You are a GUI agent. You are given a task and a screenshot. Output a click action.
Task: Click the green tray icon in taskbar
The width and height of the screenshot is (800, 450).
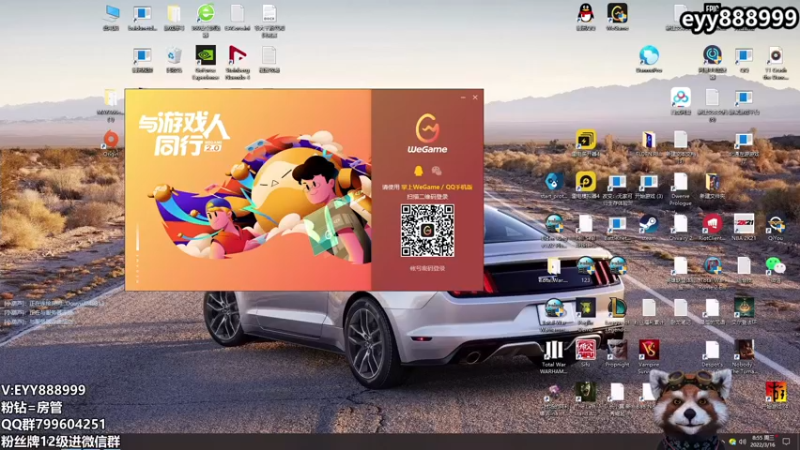coord(733,441)
